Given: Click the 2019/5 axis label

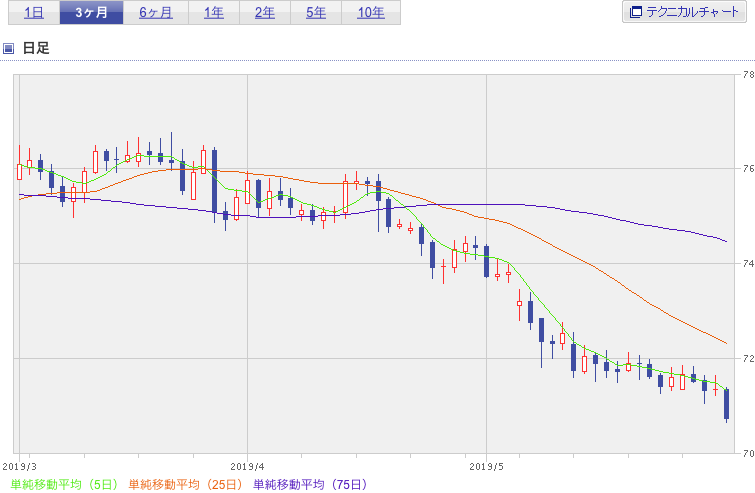Looking at the screenshot, I should coord(486,466).
